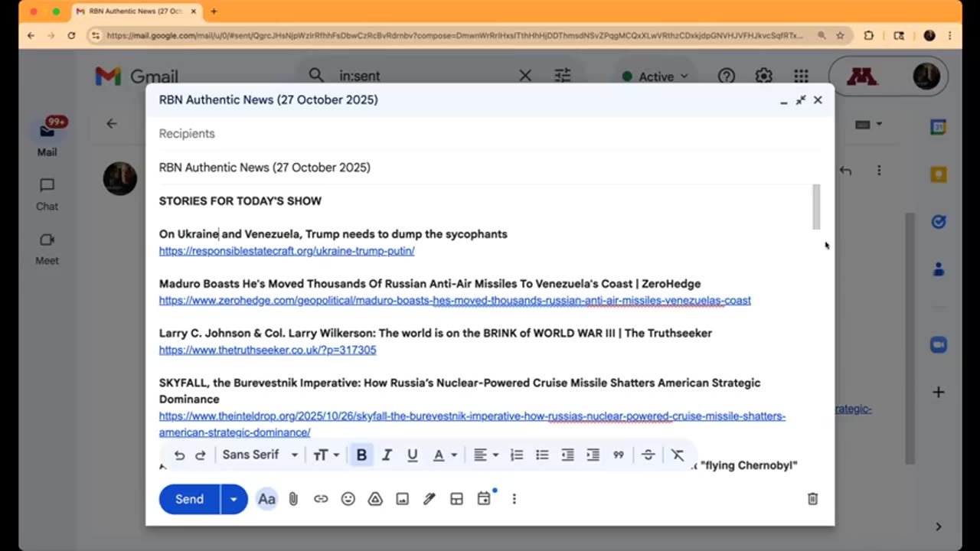
Task: Open the responsiblestatecraft.org link
Action: [286, 251]
